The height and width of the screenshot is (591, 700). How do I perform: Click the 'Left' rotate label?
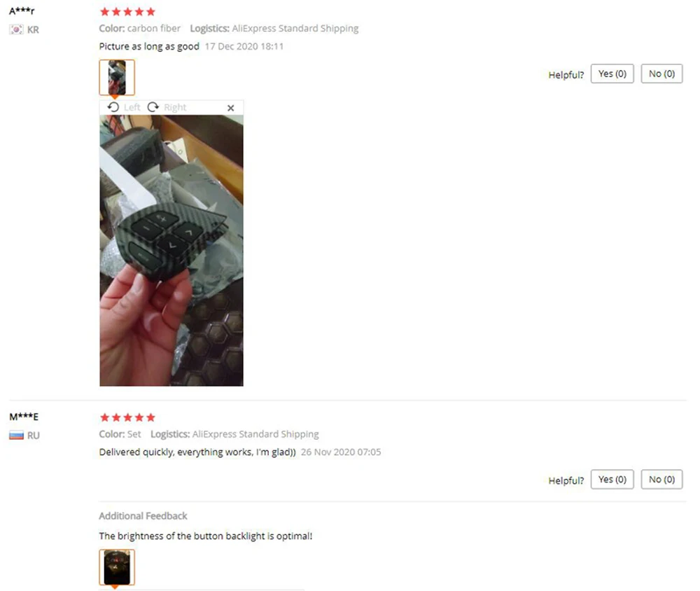coord(132,107)
